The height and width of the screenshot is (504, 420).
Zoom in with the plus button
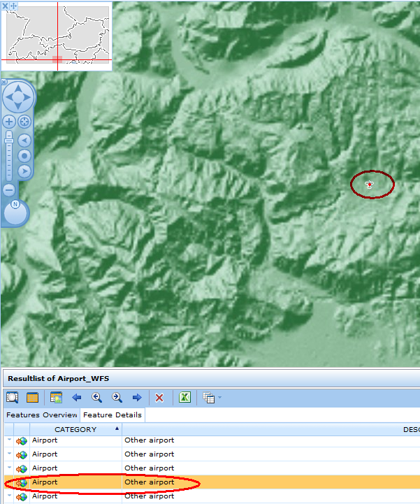tap(9, 122)
